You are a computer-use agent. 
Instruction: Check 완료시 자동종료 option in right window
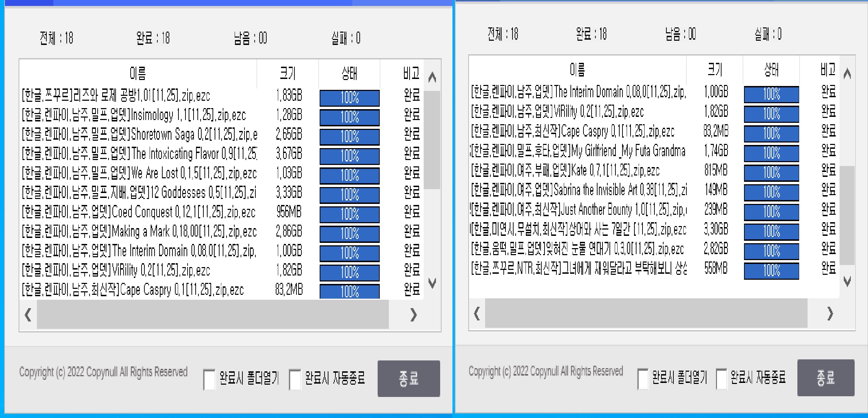coord(721,379)
